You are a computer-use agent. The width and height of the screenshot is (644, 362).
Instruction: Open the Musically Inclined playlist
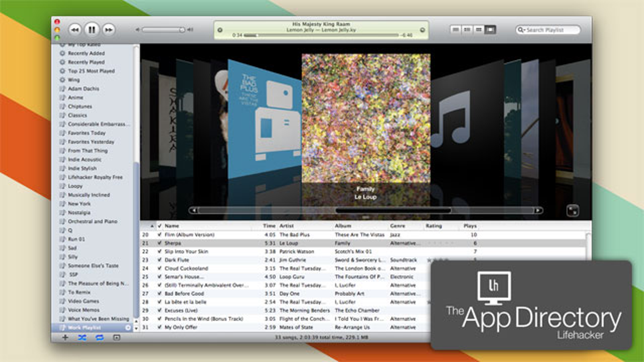click(x=89, y=195)
